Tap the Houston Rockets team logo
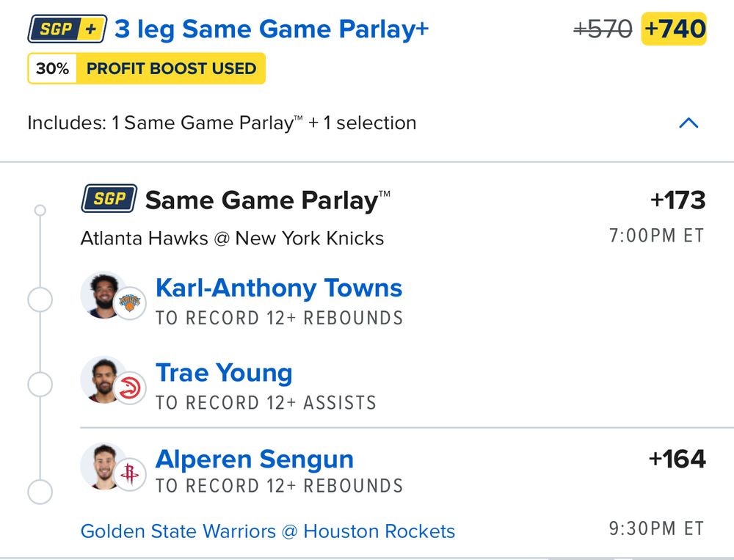This screenshot has height=560, width=734. click(130, 474)
